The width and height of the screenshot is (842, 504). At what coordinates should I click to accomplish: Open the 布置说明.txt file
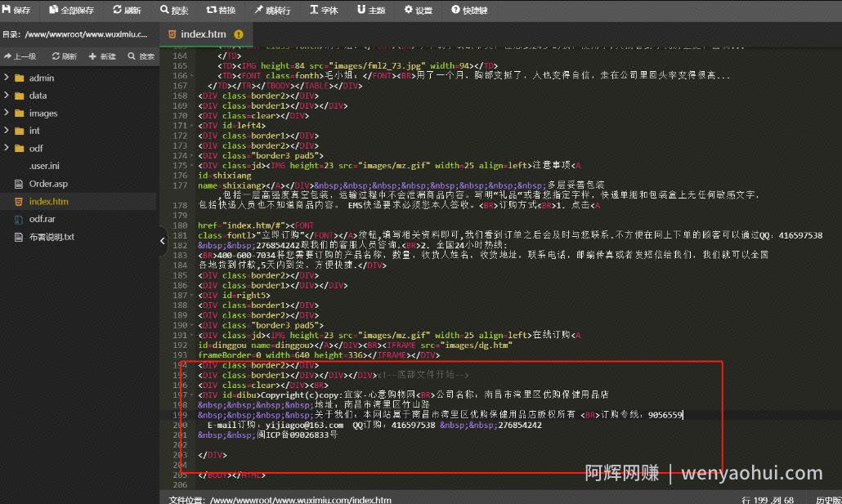(52, 237)
